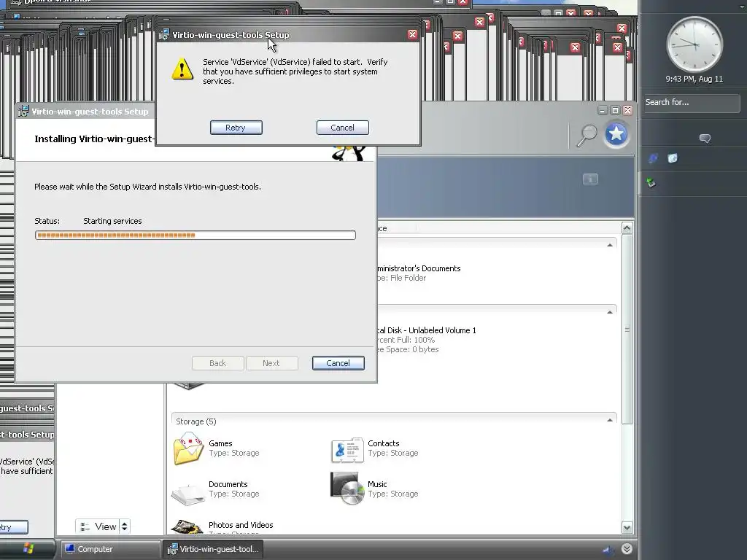This screenshot has height=560, width=747.
Task: Click the View button in Computer window
Action: [98, 526]
